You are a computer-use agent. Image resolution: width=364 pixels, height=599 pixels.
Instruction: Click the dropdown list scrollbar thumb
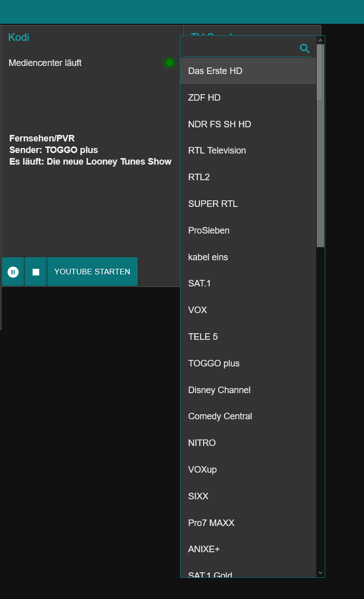click(x=320, y=145)
